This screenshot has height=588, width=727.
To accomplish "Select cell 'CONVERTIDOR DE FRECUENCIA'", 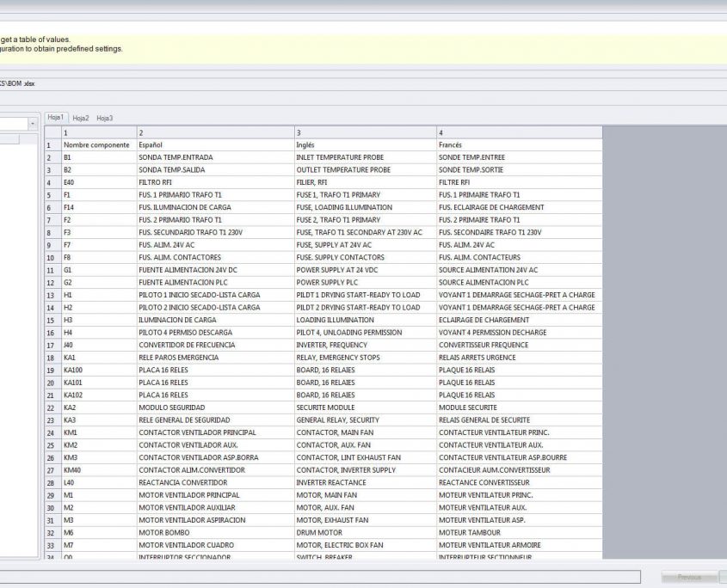I will 216,346.
